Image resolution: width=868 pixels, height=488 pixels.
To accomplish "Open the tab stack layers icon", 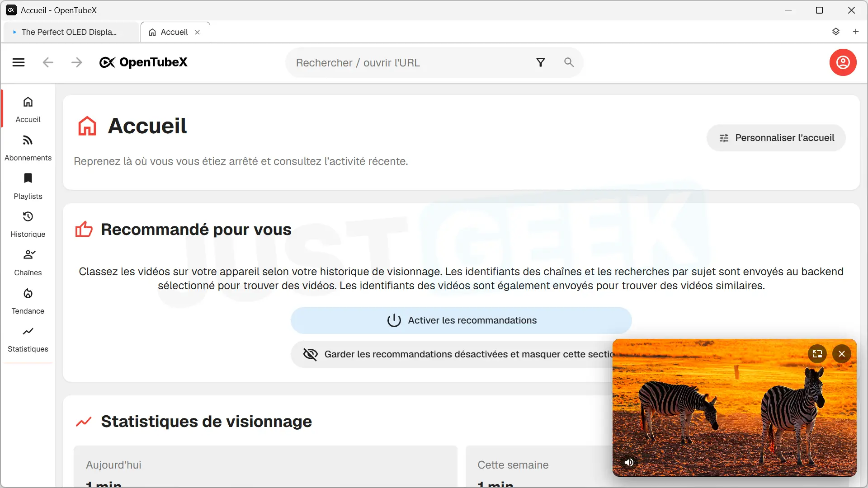I will click(x=835, y=32).
